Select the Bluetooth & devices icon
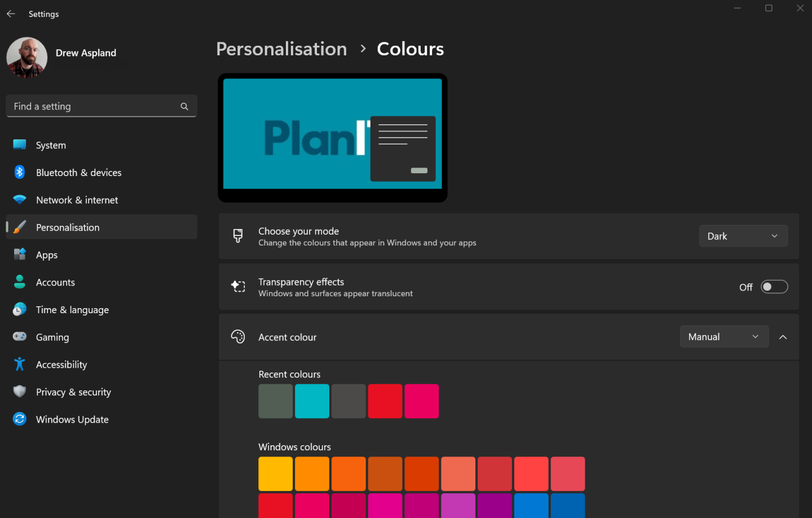The height and width of the screenshot is (518, 812). (x=19, y=173)
